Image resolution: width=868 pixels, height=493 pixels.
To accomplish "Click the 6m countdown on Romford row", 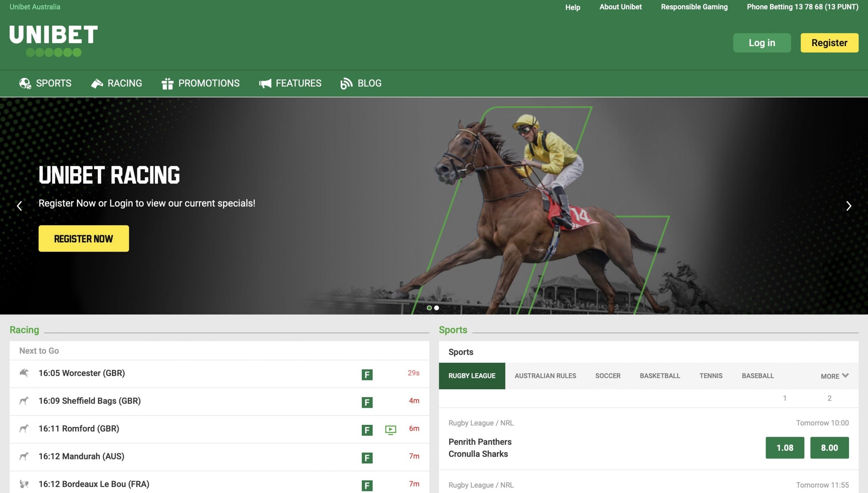I will click(414, 429).
